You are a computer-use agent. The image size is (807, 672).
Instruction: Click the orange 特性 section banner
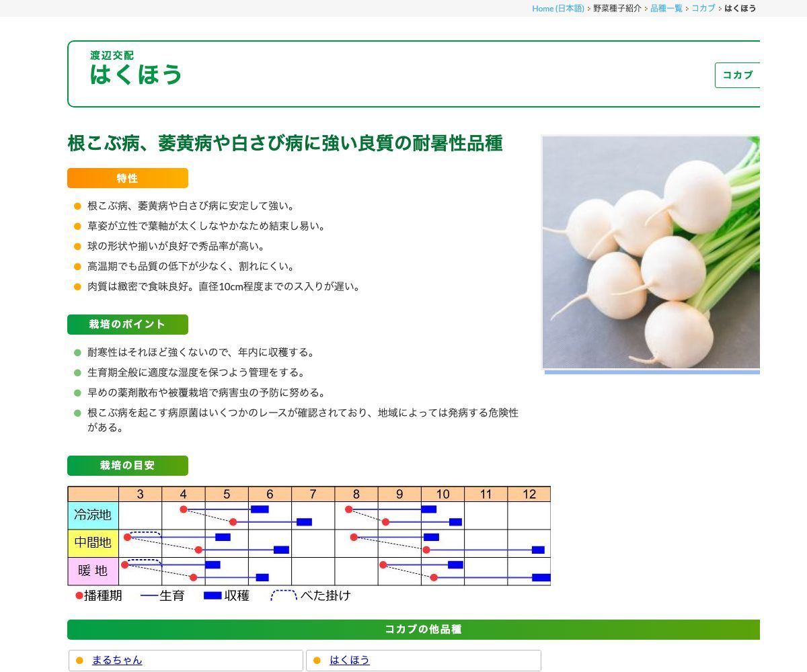click(x=127, y=178)
